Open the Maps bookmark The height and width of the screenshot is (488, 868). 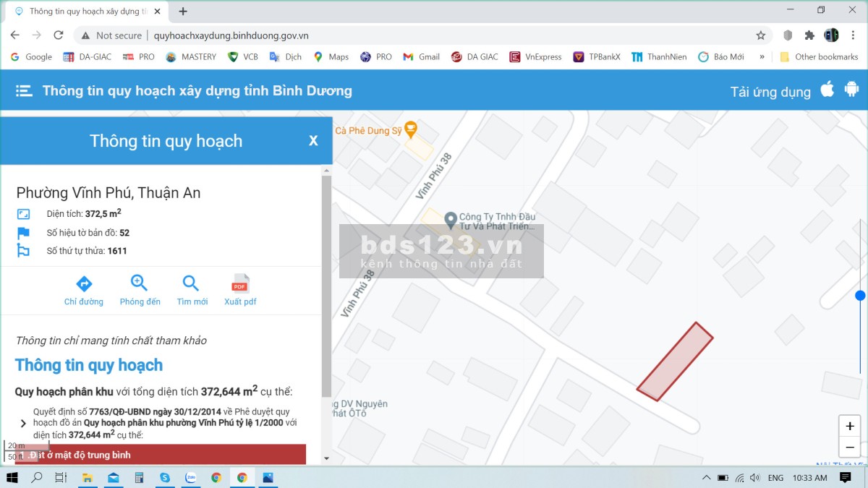tap(331, 56)
